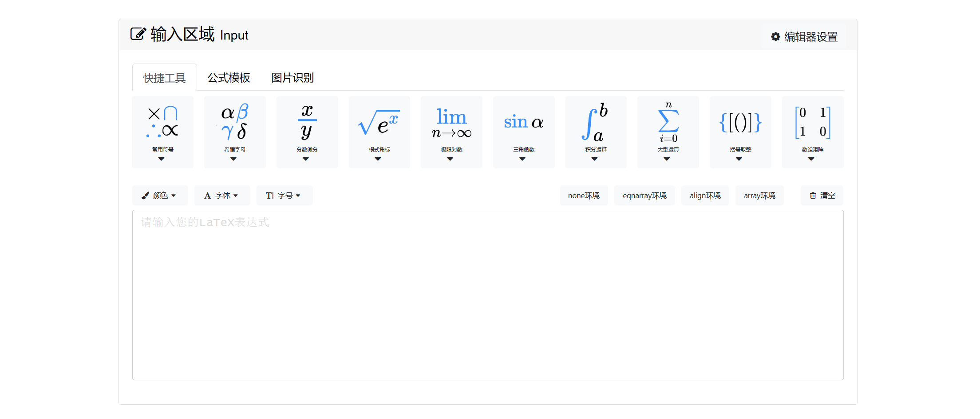This screenshot has height=419, width=980.
Task: Insert the align环境 environment
Action: click(x=705, y=196)
